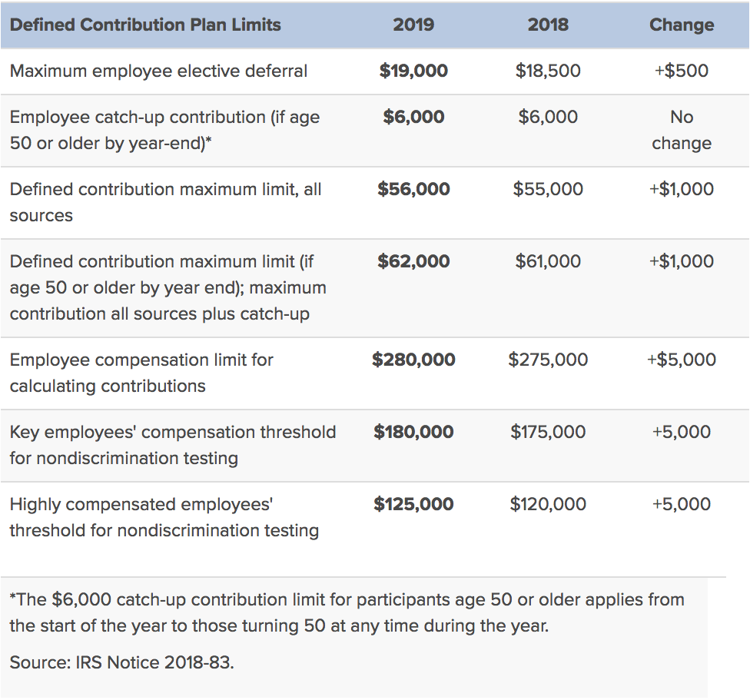Select the +$500 change value
Screen dimensions: 750x700
[682, 71]
